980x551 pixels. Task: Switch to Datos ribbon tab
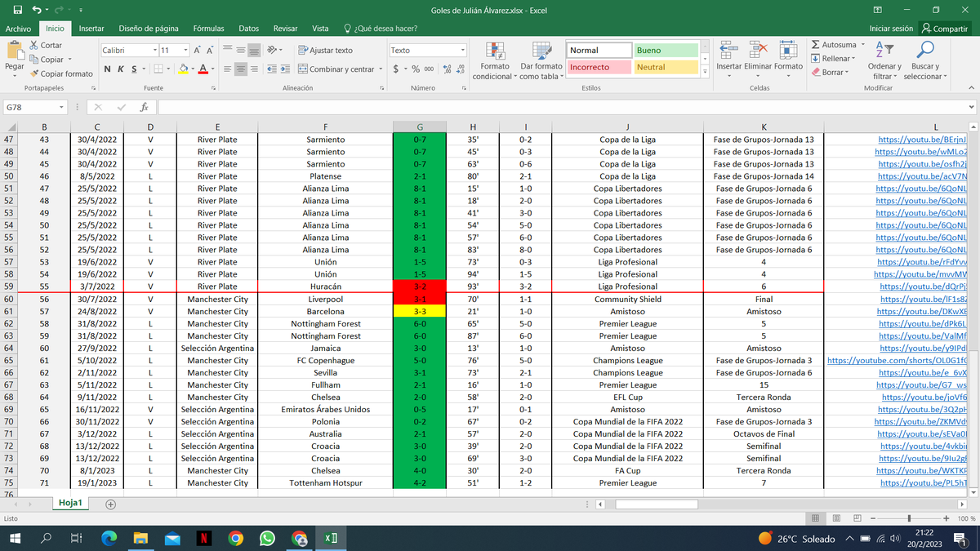pos(249,29)
